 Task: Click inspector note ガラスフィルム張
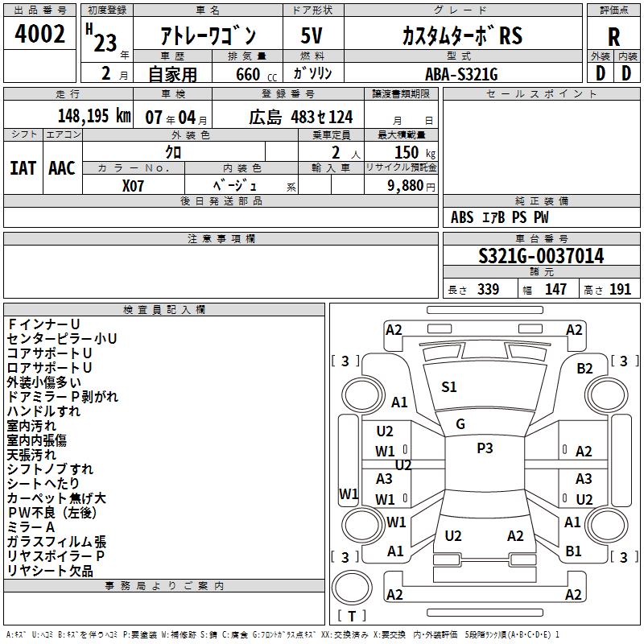point(56,542)
